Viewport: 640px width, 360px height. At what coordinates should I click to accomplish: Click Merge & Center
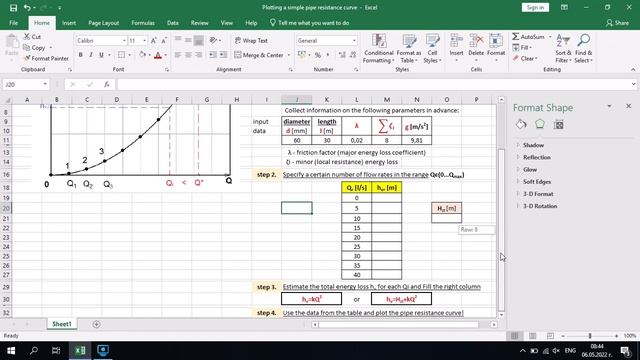click(259, 55)
